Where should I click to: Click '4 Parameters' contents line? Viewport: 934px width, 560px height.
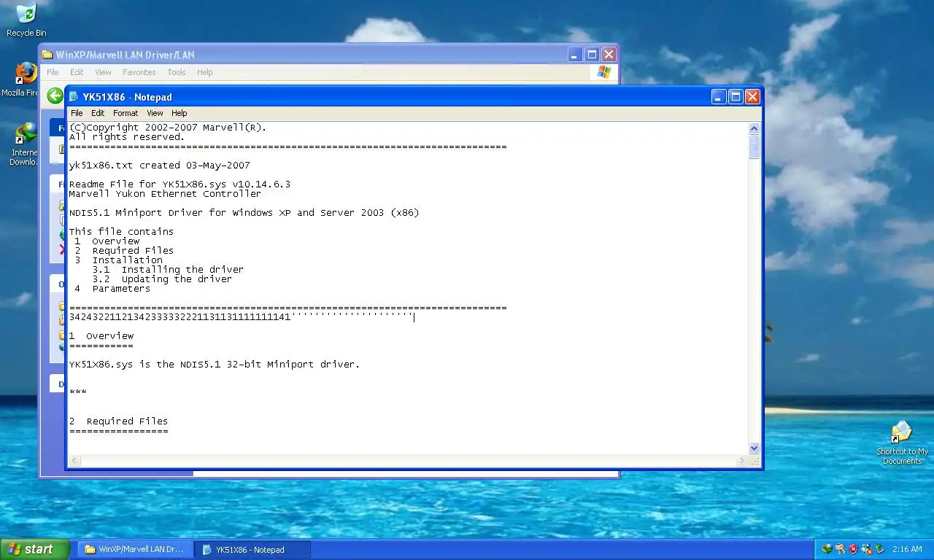pos(112,289)
